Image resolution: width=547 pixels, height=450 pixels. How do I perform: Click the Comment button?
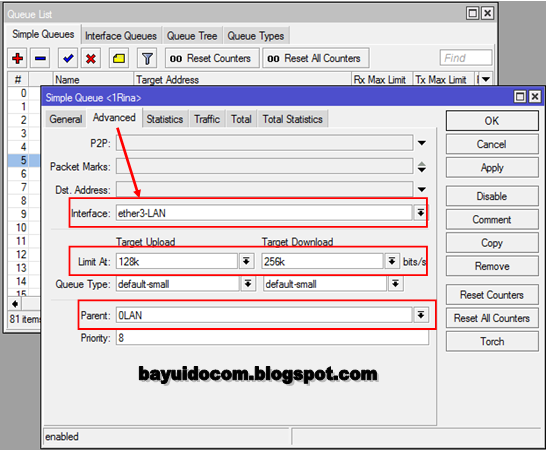pos(492,219)
